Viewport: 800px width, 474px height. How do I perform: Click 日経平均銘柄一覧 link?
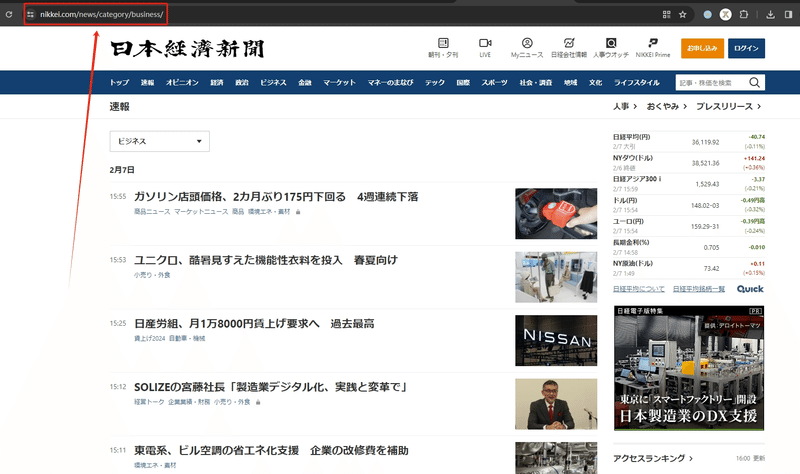[x=699, y=289]
